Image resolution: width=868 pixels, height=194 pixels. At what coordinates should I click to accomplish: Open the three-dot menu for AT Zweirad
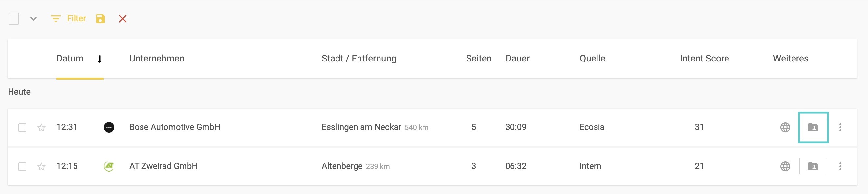(840, 166)
